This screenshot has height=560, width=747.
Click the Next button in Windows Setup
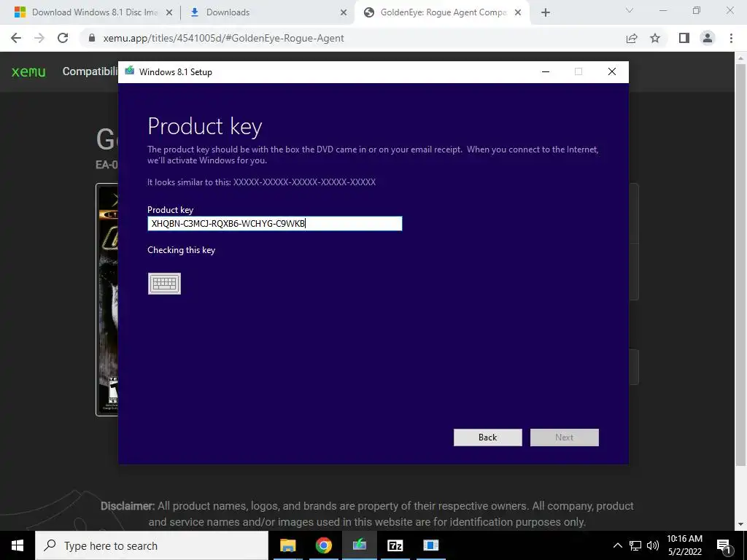click(565, 437)
